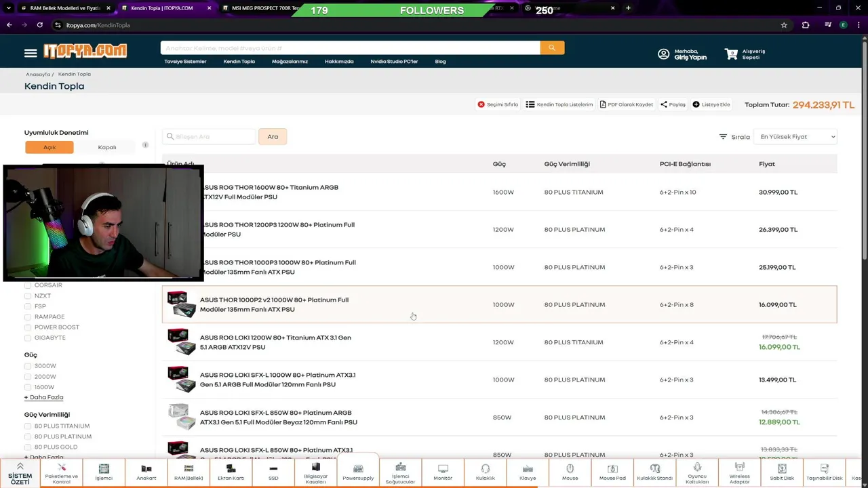Click the Bileşen Ara search field
This screenshot has height=488, width=868.
tap(210, 137)
